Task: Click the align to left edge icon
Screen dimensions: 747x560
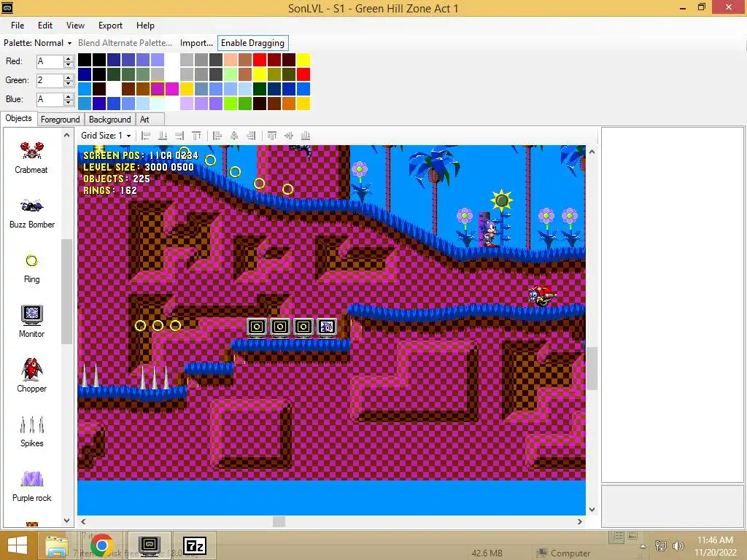Action: tap(217, 136)
